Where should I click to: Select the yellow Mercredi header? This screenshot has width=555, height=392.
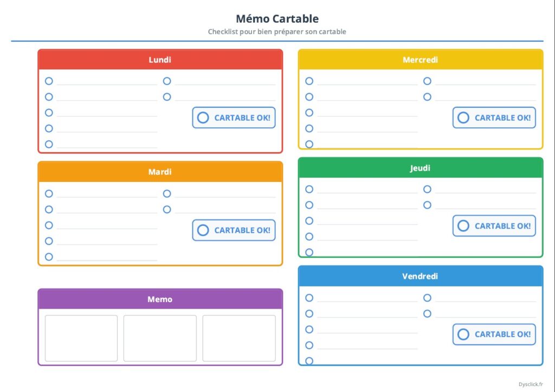421,60
